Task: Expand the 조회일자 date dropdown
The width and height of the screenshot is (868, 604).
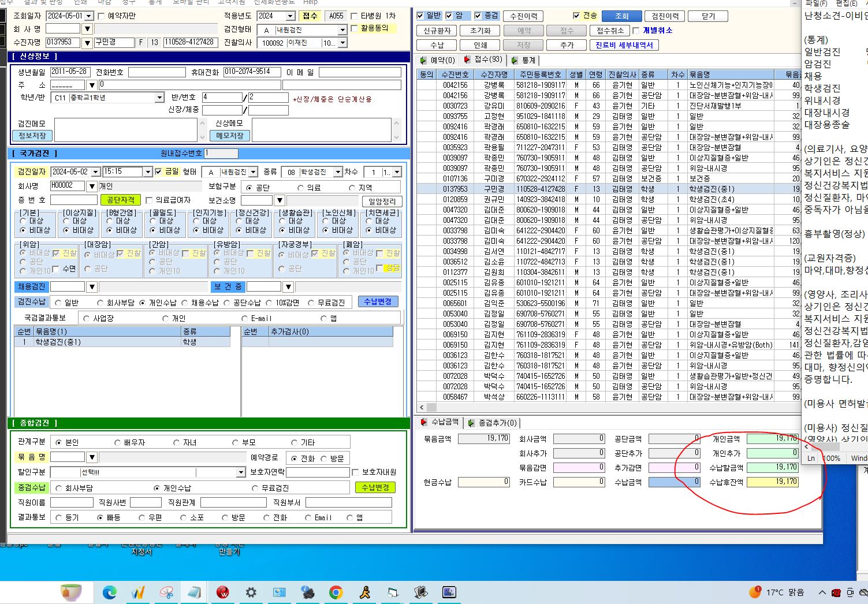Action: tap(89, 16)
